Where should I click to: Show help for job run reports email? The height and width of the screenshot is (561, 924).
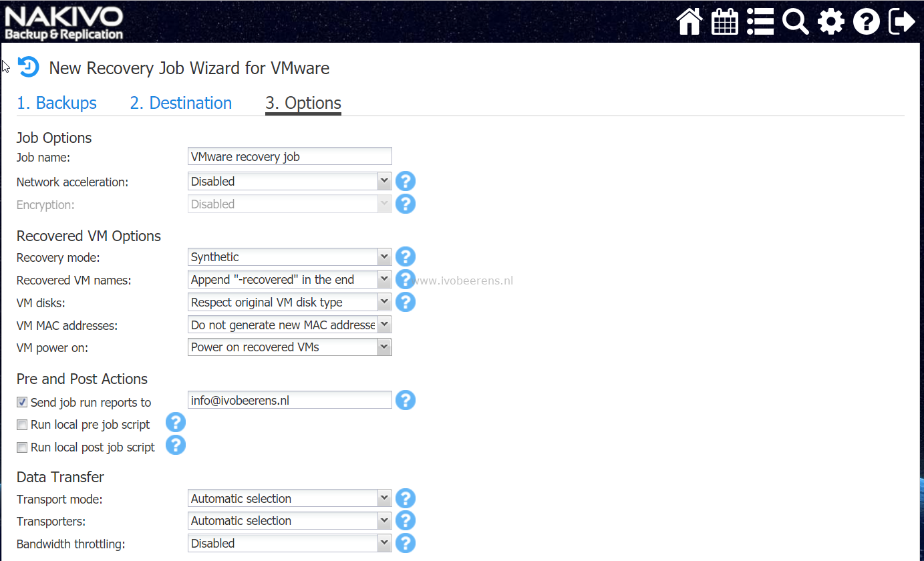pyautogui.click(x=406, y=400)
